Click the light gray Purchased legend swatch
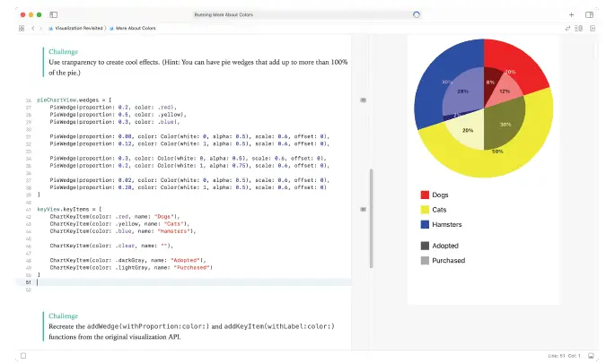The image size is (606, 364). tap(425, 261)
